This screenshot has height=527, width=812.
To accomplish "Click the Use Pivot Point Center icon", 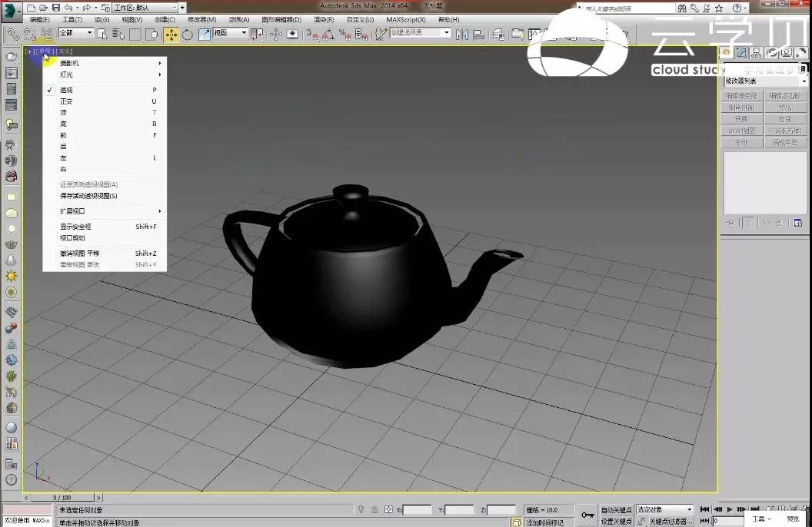I will [257, 35].
